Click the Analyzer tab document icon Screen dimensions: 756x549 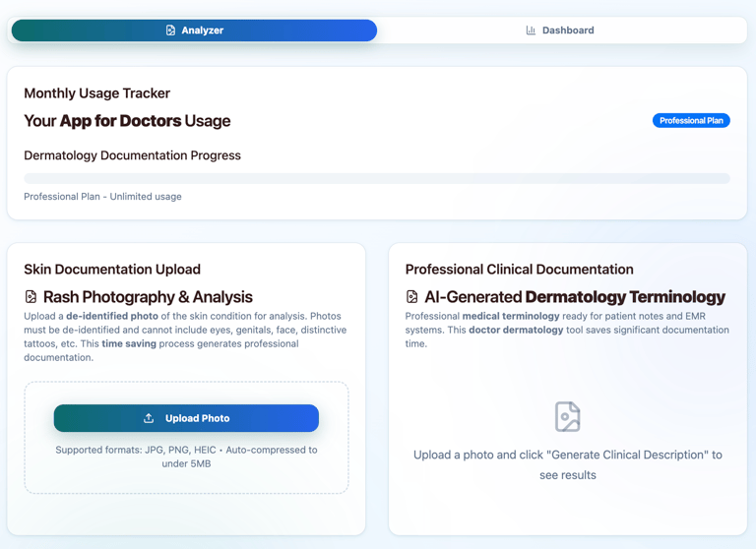click(170, 30)
